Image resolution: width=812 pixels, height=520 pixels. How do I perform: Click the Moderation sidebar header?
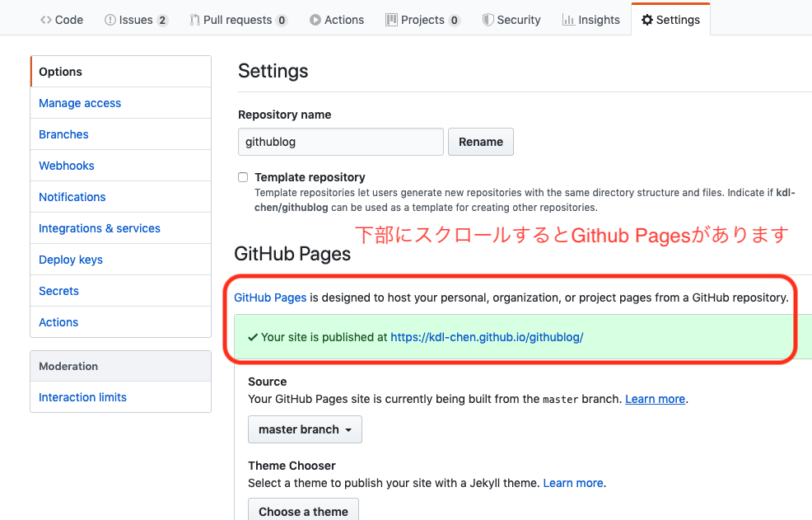(121, 366)
